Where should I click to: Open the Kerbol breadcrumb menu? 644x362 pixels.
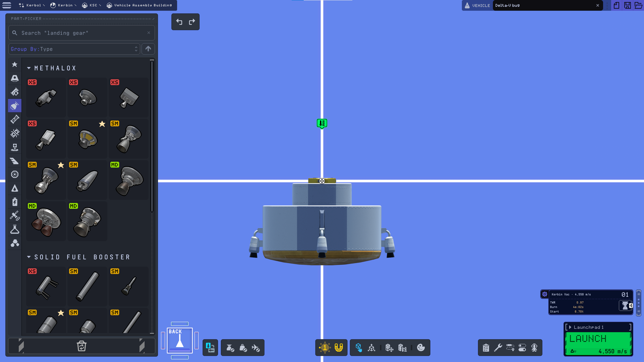(x=32, y=5)
